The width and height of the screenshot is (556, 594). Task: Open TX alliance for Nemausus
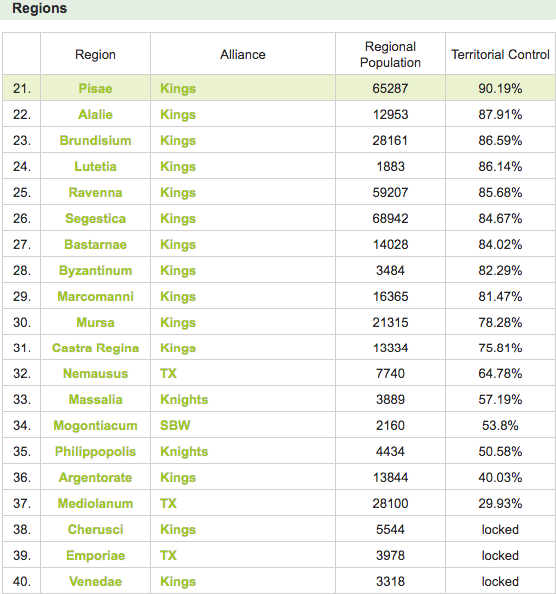168,374
